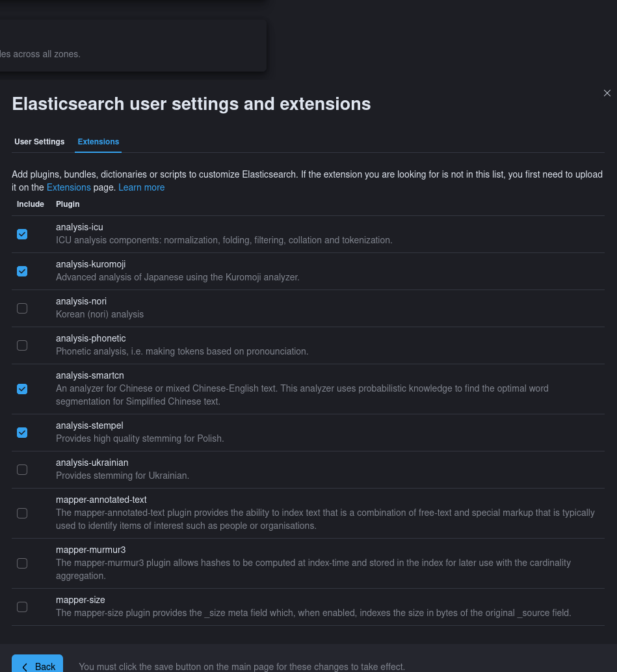
Task: Open the Extensions page link
Action: (68, 187)
